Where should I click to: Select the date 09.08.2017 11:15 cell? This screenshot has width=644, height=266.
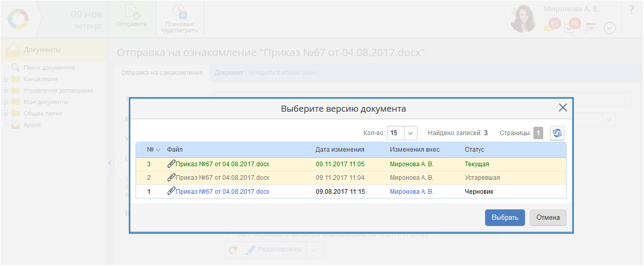click(x=340, y=191)
